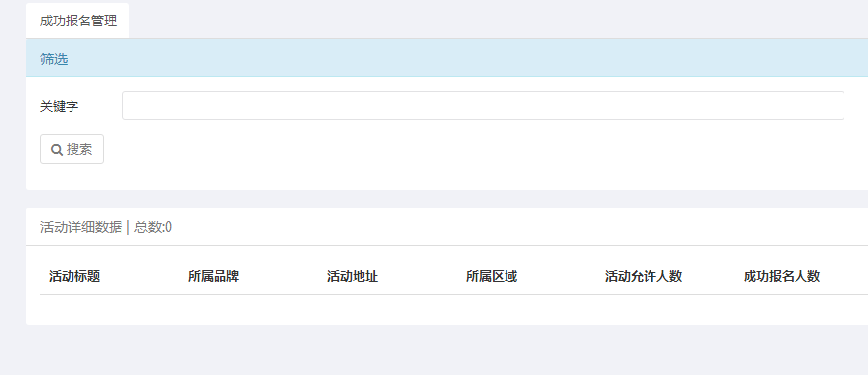Open the 成功报名管理 tab
This screenshot has width=868, height=375.
coord(78,21)
